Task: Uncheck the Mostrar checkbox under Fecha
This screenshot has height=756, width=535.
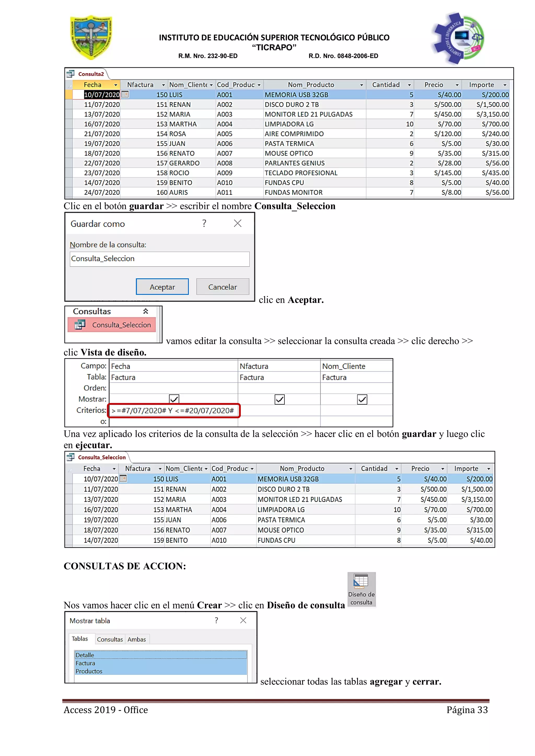Action: point(174,399)
